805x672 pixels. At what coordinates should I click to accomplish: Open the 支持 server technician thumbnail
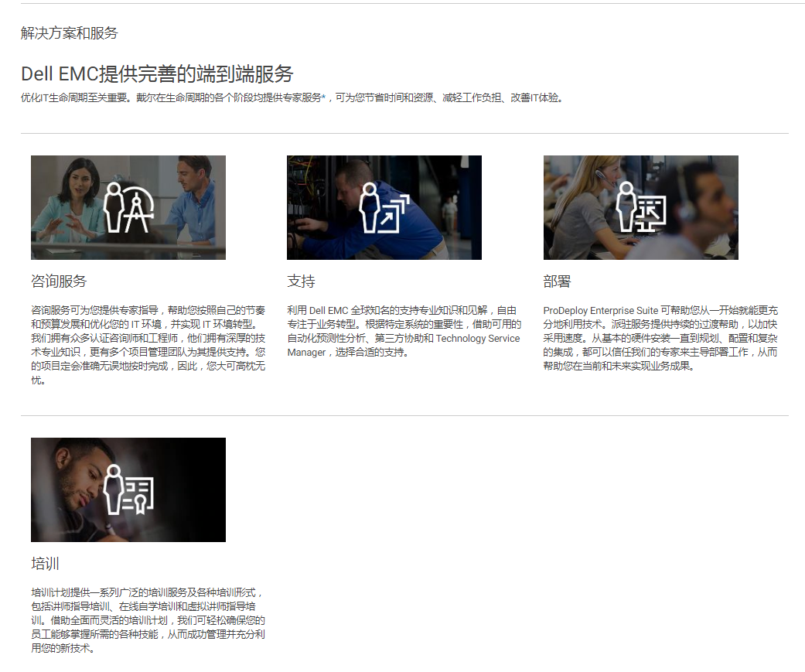(x=384, y=207)
